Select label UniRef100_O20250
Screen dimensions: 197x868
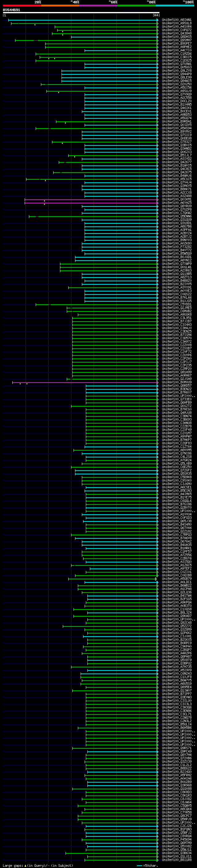tap(176, 84)
